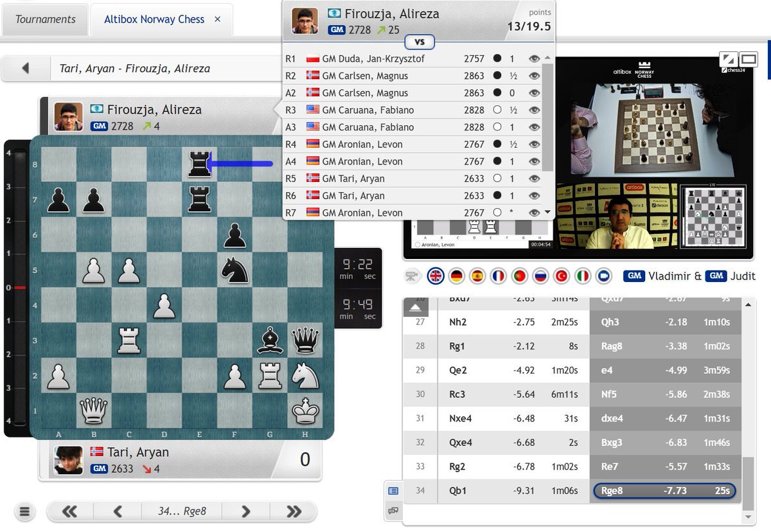
Task: View A4 Aronian game via eye icon
Action: pos(533,161)
